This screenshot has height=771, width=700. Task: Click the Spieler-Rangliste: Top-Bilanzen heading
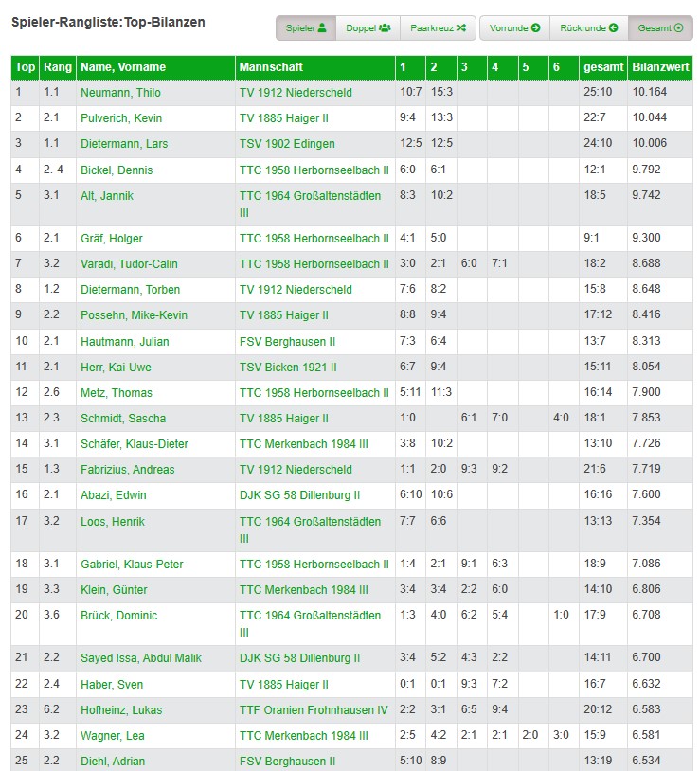pyautogui.click(x=108, y=23)
